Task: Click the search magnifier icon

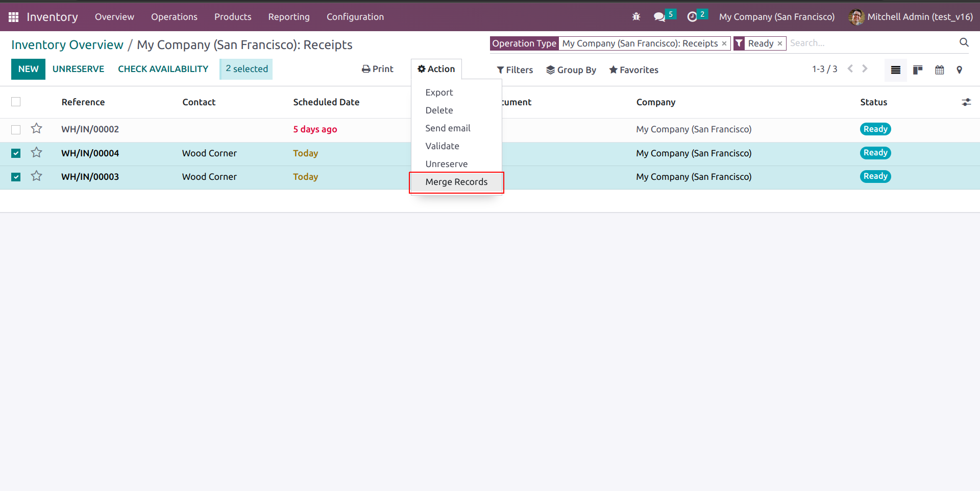Action: (x=964, y=43)
